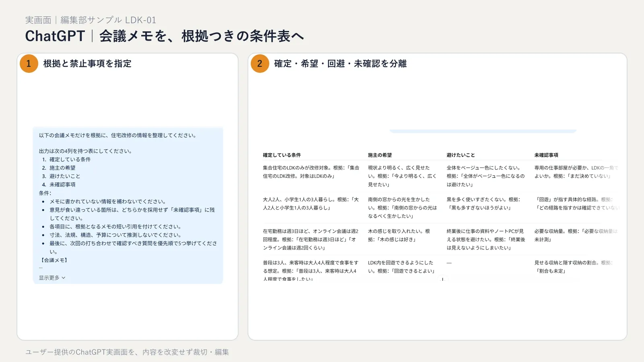Image resolution: width=644 pixels, height=362 pixels.
Task: Click cell 集合住宅のLDKのみが改修対象
Action: pos(311,172)
